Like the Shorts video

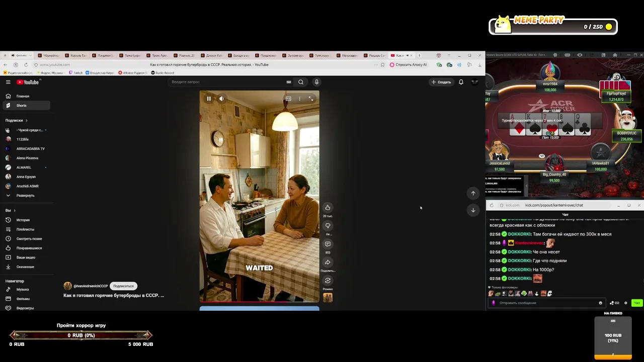[x=328, y=208]
